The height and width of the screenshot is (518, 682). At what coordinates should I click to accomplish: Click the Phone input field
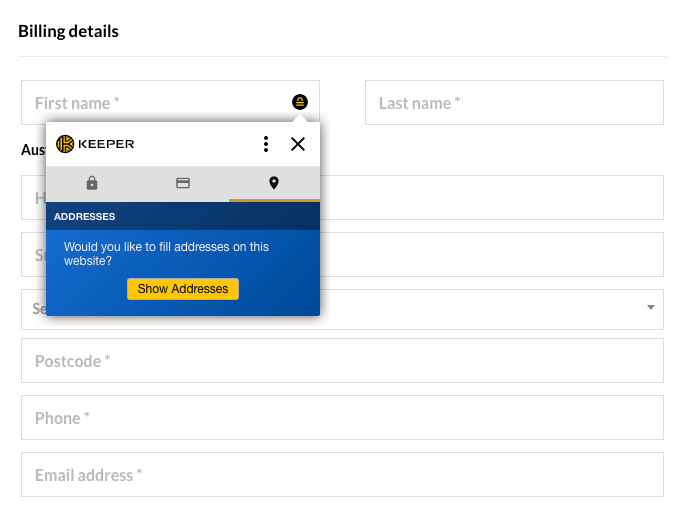point(342,418)
